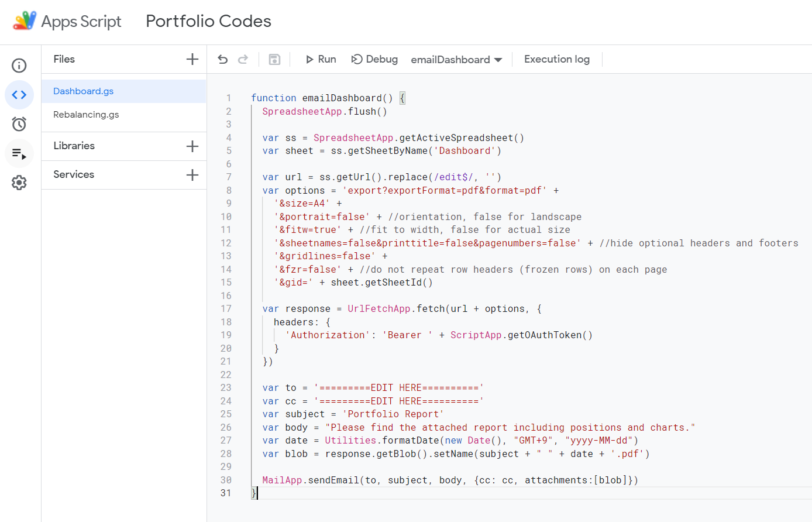
Task: Run the selected function
Action: pyautogui.click(x=321, y=59)
